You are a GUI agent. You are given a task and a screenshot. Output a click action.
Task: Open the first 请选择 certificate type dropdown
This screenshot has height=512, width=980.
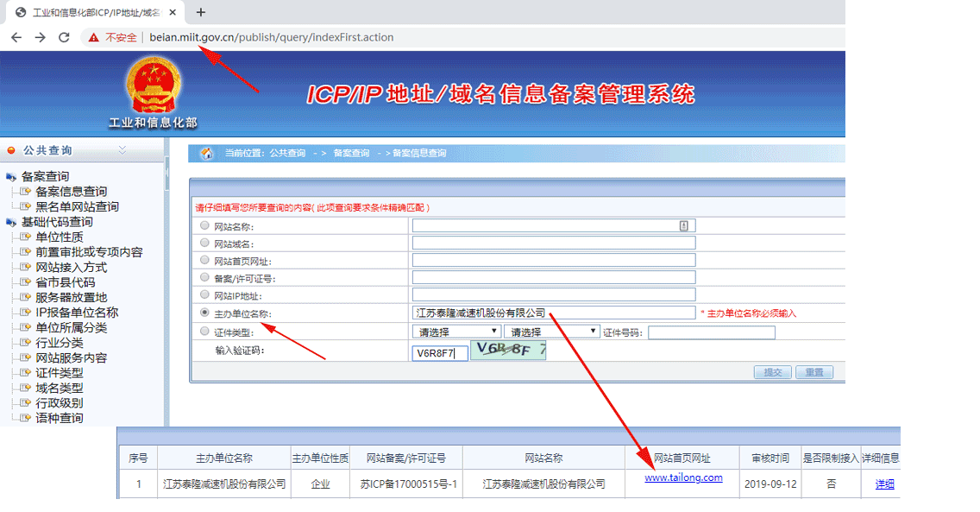[455, 331]
